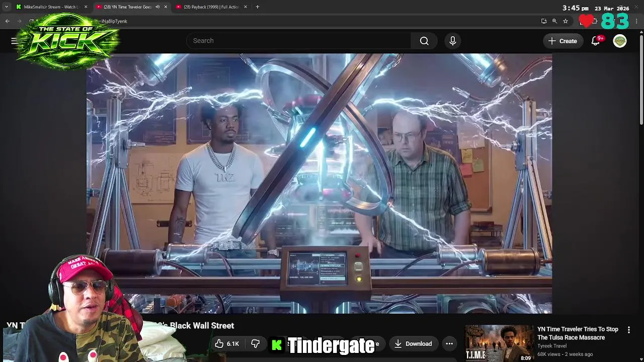Open the Tulsa Race Massacre video thumbnail

coord(499,343)
